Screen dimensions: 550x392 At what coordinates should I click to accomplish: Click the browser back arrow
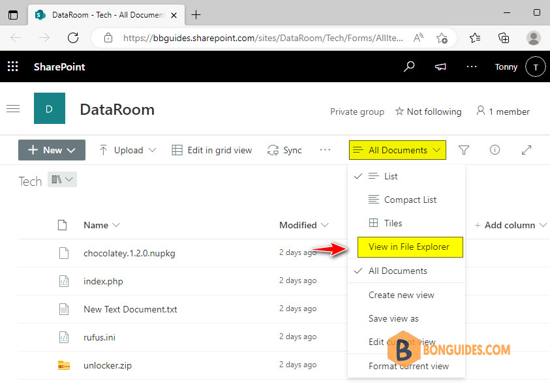pyautogui.click(x=16, y=38)
